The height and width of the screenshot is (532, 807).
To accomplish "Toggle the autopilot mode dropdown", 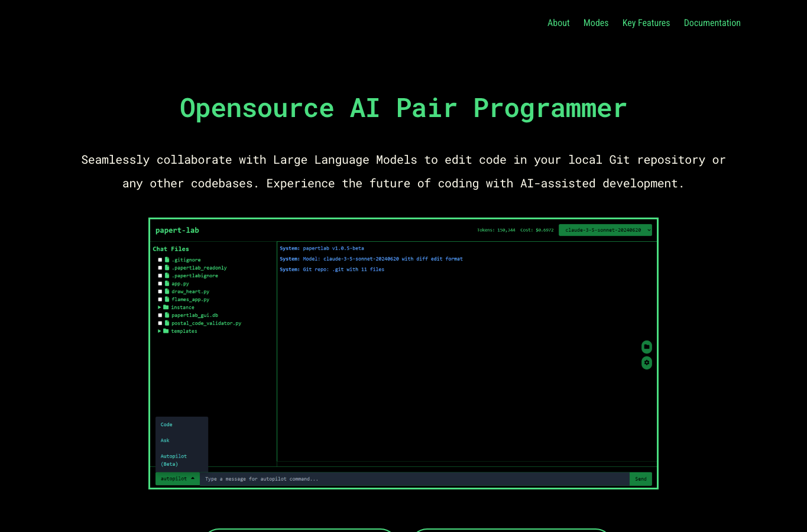I will pyautogui.click(x=177, y=479).
